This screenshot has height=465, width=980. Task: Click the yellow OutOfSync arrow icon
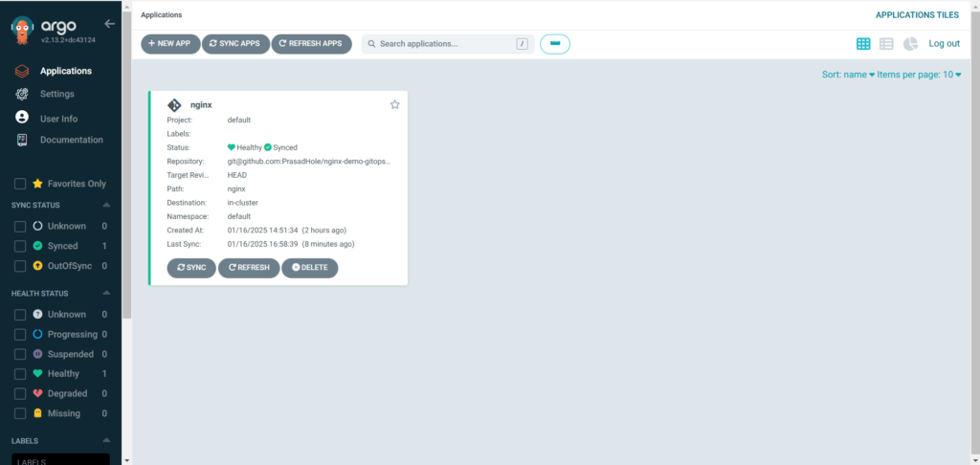(x=37, y=266)
